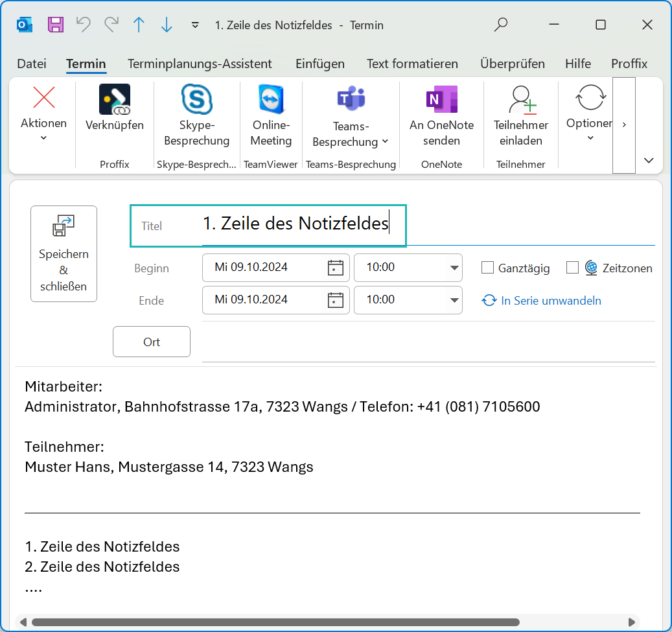
Task: Open the Proffix ribbon tab
Action: point(629,64)
